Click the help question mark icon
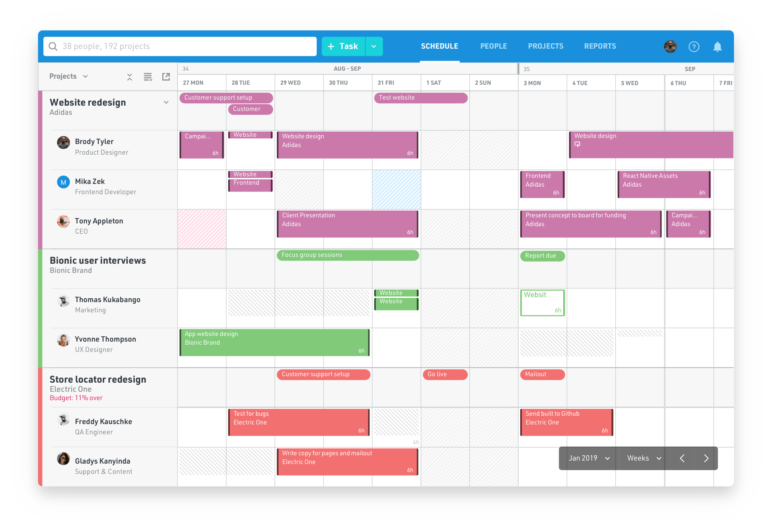This screenshot has width=772, height=532. (693, 47)
